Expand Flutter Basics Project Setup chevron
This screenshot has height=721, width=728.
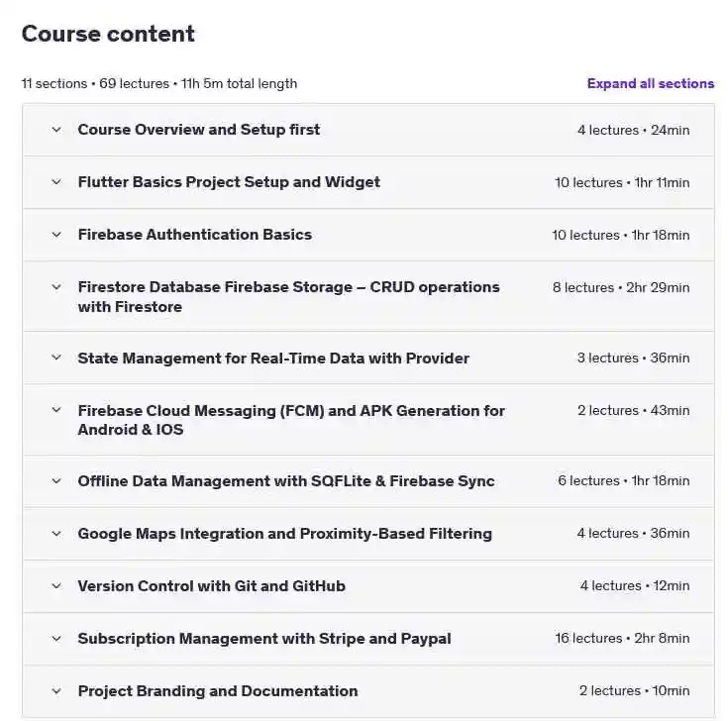[x=56, y=182]
